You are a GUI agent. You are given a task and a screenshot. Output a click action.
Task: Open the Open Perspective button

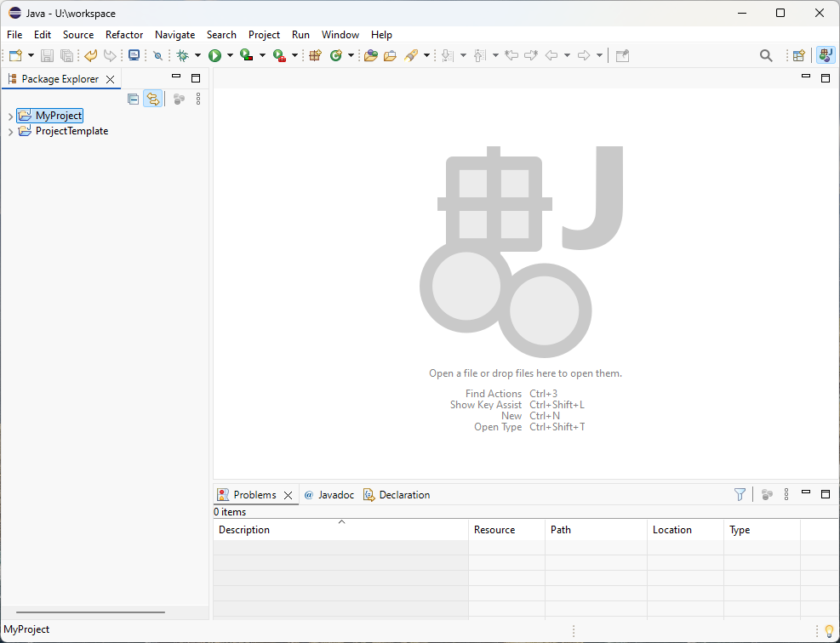798,55
